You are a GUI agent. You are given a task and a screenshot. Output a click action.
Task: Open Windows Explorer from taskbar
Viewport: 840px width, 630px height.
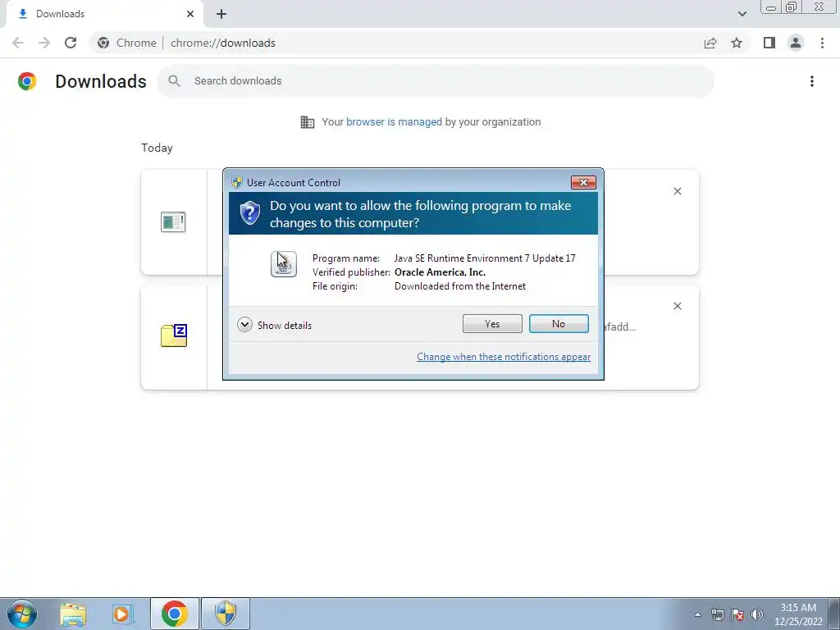coord(73,614)
